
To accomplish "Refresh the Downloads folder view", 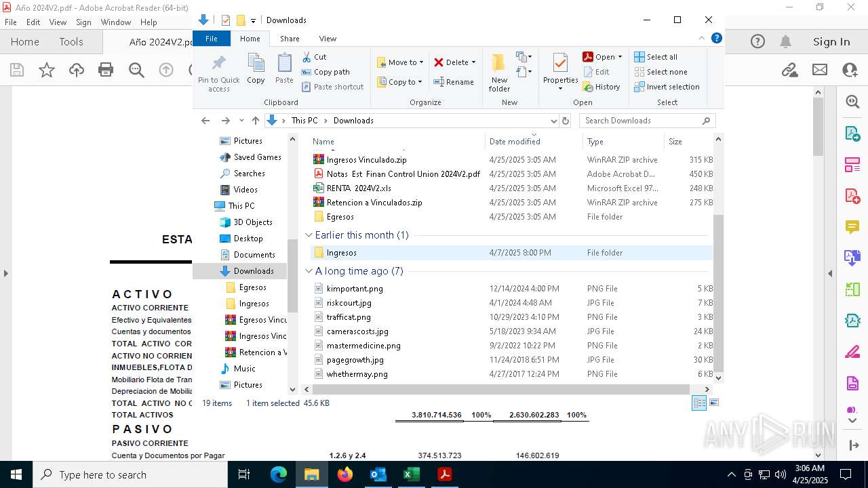I will 566,121.
